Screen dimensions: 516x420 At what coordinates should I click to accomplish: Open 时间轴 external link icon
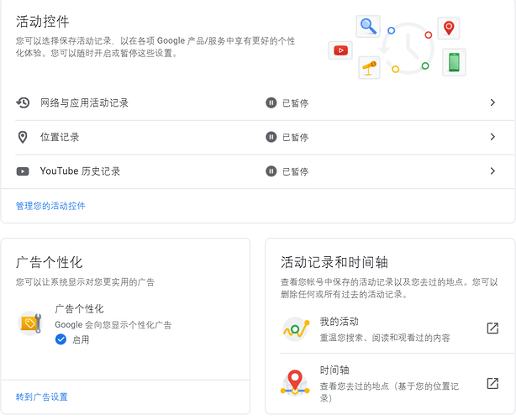pyautogui.click(x=492, y=383)
